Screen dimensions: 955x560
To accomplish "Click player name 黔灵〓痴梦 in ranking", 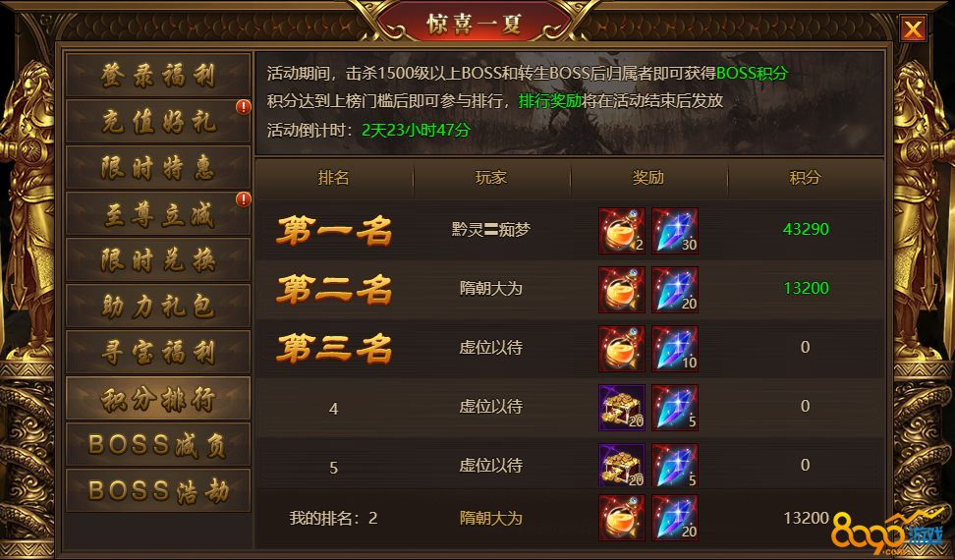I will [491, 230].
